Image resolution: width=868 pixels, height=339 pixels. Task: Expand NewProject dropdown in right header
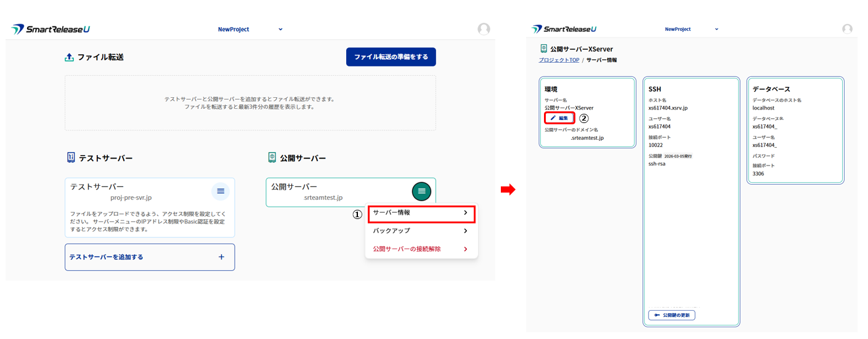[x=716, y=29]
